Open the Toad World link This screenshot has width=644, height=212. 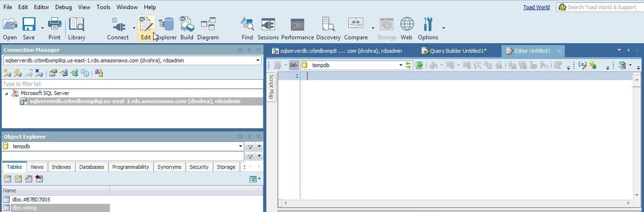click(537, 7)
